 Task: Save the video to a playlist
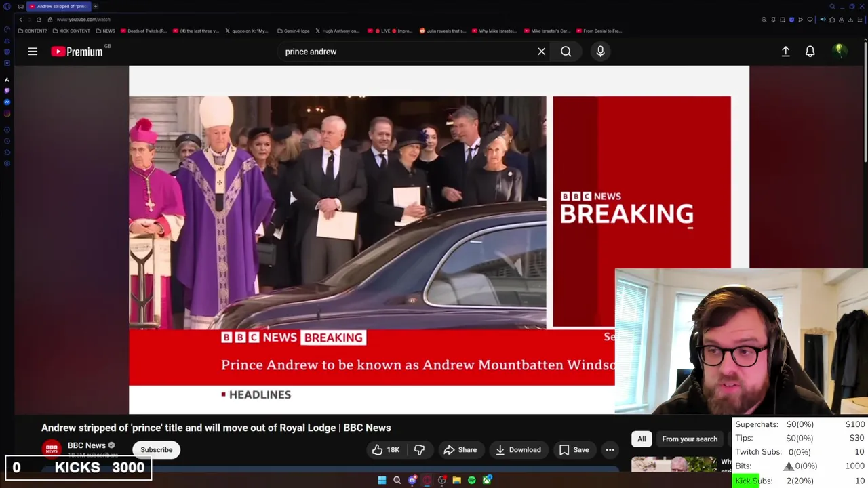tap(574, 450)
